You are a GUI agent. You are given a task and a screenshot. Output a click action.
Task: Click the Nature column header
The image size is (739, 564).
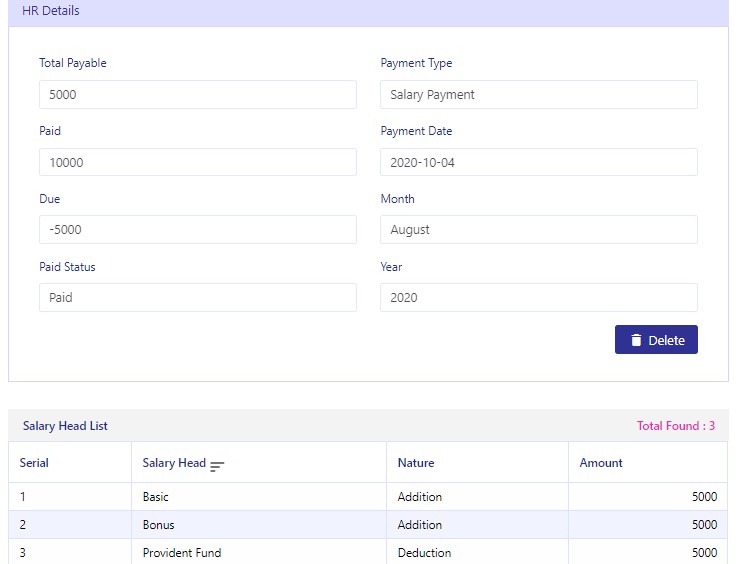[416, 463]
